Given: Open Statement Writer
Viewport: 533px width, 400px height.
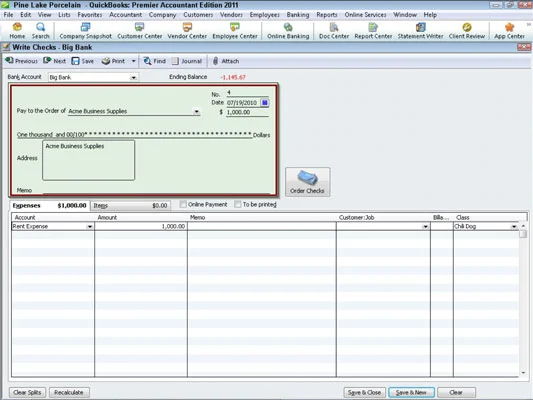Looking at the screenshot, I should click(420, 31).
